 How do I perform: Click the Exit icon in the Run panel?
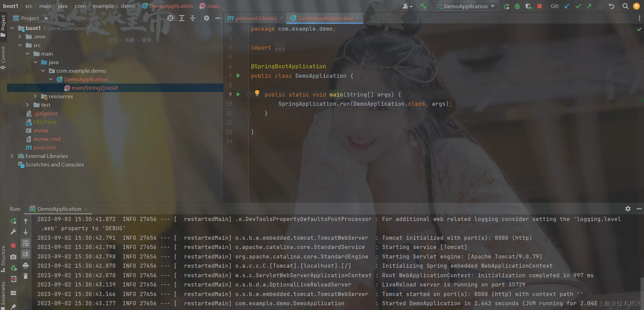[x=13, y=279]
